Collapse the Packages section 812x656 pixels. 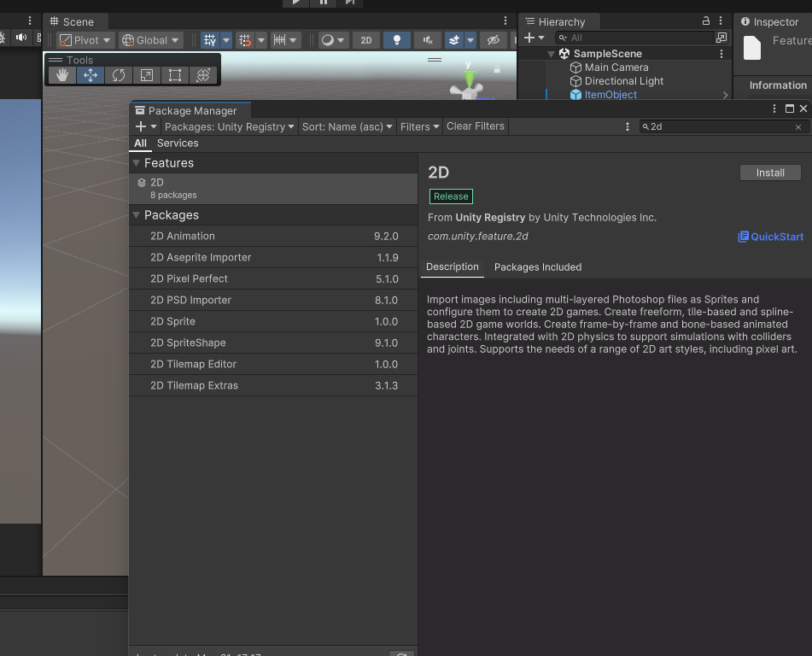tap(137, 214)
